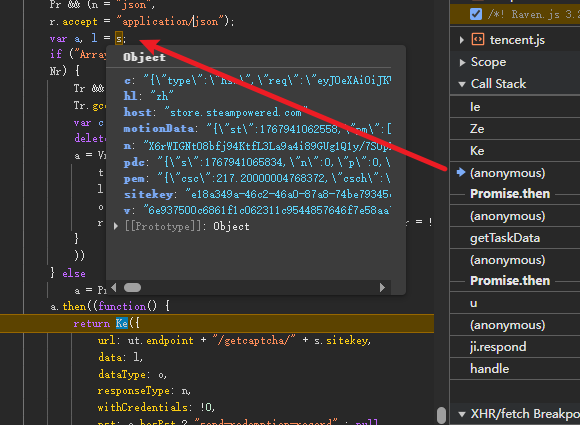The height and width of the screenshot is (425, 580).
Task: Select the 'handle' call stack frame
Action: (x=515, y=369)
